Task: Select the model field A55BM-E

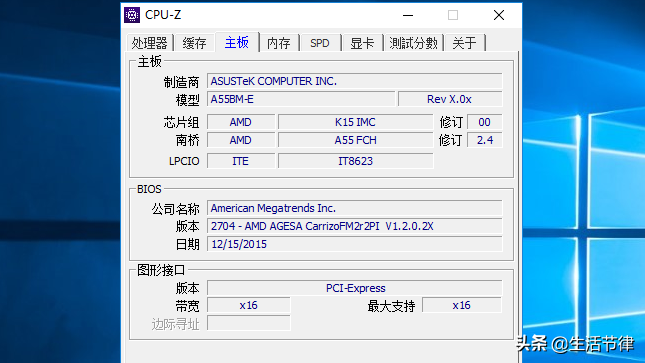Action: [301, 99]
